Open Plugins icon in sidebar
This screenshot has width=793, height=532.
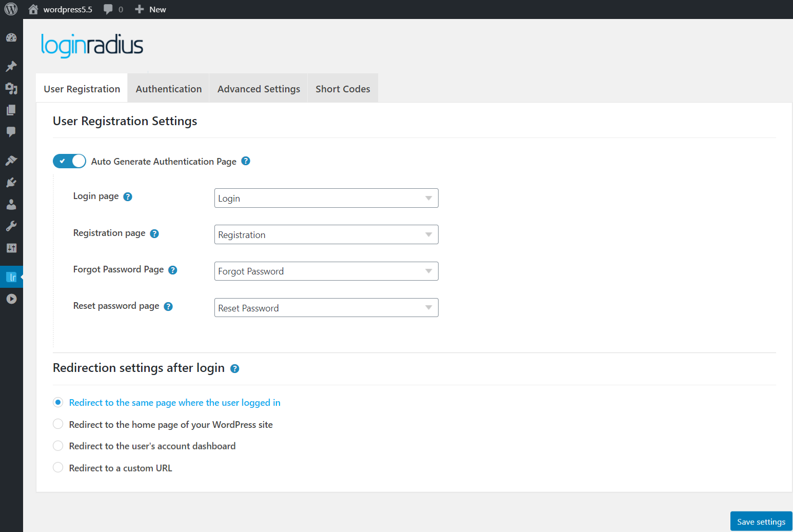click(x=11, y=183)
